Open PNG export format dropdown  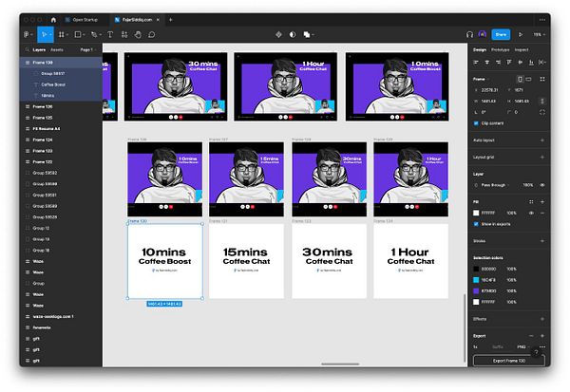coord(523,347)
